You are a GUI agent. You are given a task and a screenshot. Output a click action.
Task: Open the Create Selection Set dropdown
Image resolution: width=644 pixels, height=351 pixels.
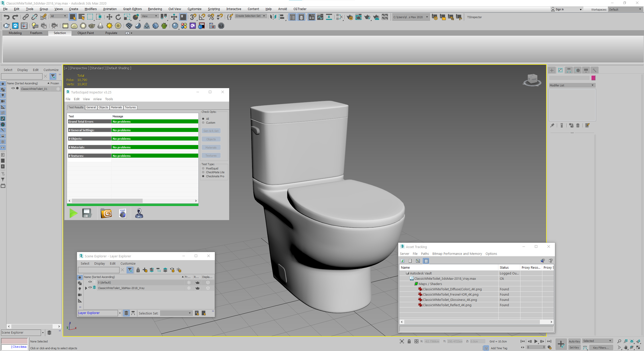(x=251, y=16)
